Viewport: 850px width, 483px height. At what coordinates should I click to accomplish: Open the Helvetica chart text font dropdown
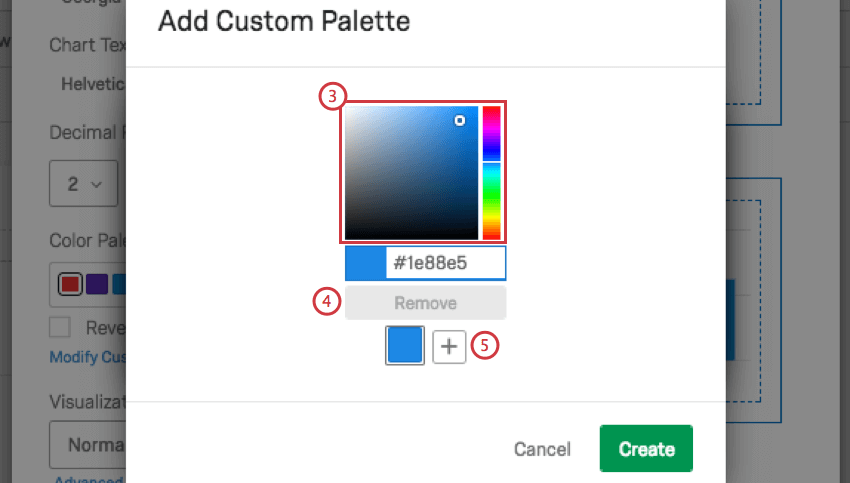[x=90, y=84]
